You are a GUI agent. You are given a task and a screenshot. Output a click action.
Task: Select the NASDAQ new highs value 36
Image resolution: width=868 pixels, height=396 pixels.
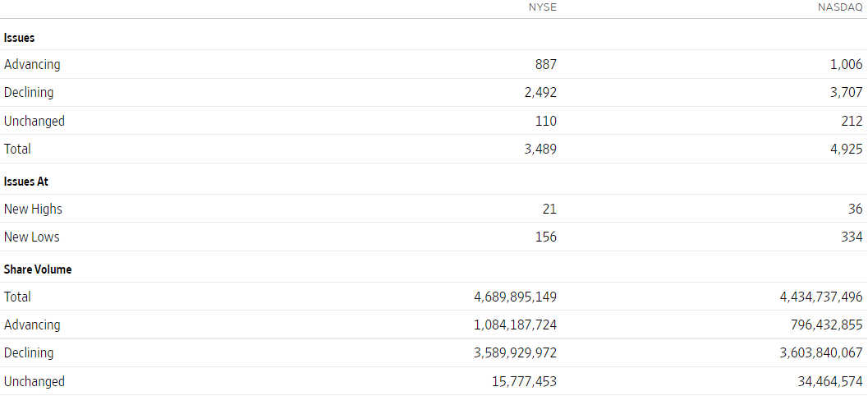tap(855, 209)
